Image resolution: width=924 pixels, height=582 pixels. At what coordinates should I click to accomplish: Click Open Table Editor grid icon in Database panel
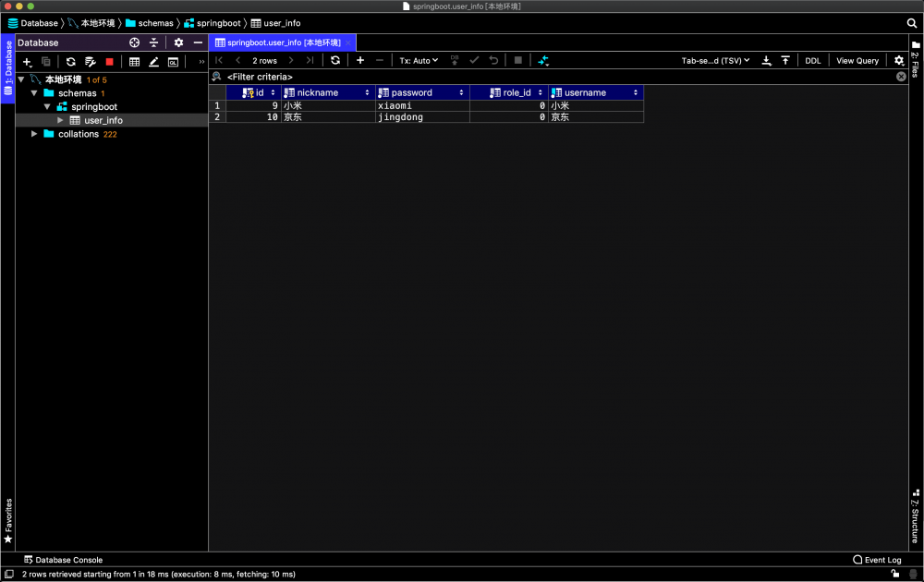tap(134, 61)
